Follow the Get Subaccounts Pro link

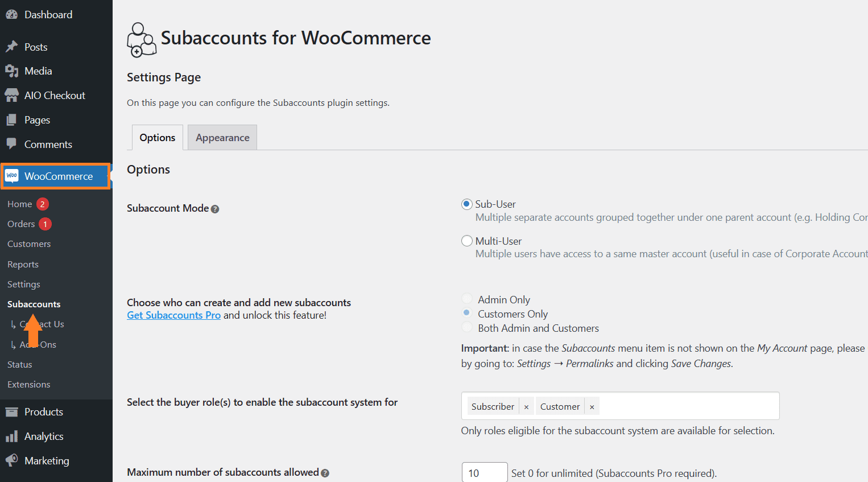[173, 315]
